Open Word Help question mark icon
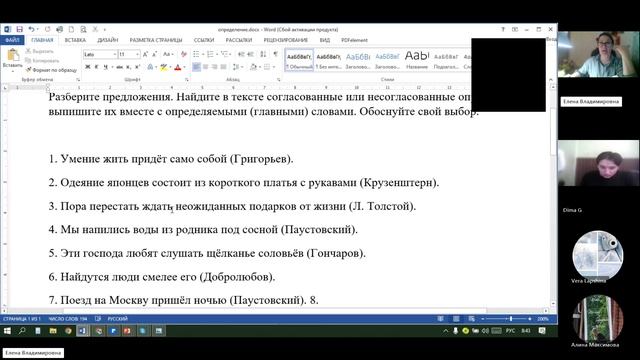This screenshot has width=640, height=360. pyautogui.click(x=503, y=29)
